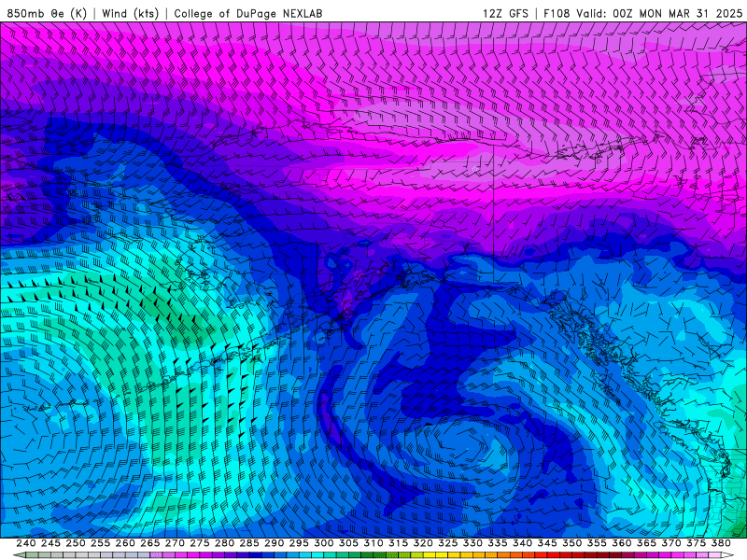This screenshot has height=560, width=747.
Task: Click the 360 legend value
Action: pos(622,543)
